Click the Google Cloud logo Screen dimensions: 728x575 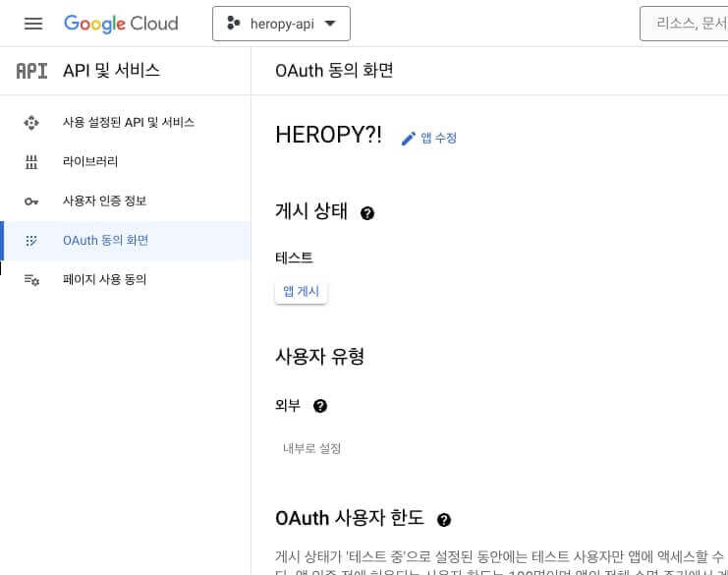[121, 24]
